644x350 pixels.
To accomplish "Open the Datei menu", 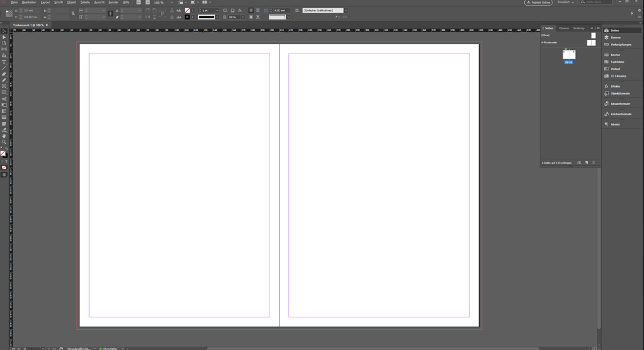I will click(x=14, y=3).
